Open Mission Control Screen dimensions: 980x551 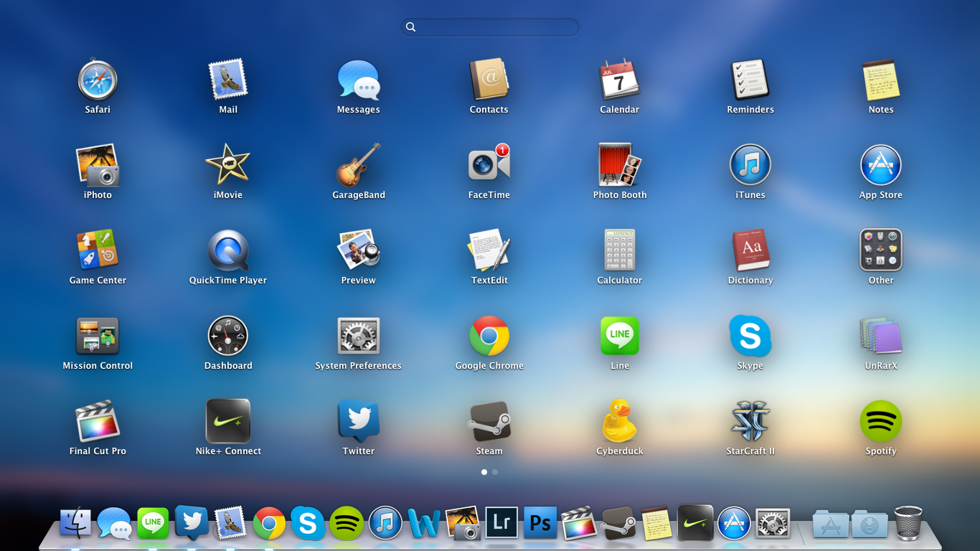98,336
